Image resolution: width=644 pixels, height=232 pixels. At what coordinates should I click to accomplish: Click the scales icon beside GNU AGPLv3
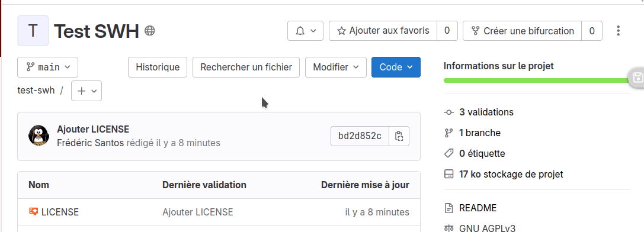[448, 228]
